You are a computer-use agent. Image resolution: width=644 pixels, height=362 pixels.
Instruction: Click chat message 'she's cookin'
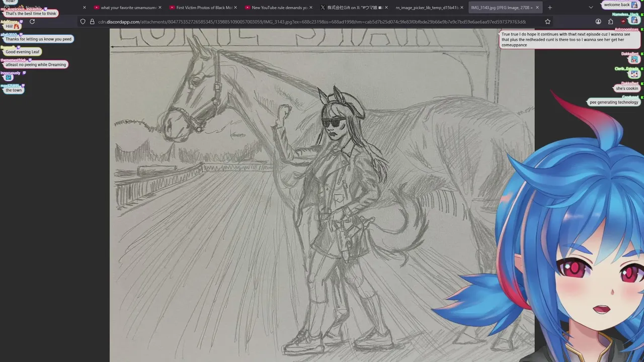tap(627, 88)
